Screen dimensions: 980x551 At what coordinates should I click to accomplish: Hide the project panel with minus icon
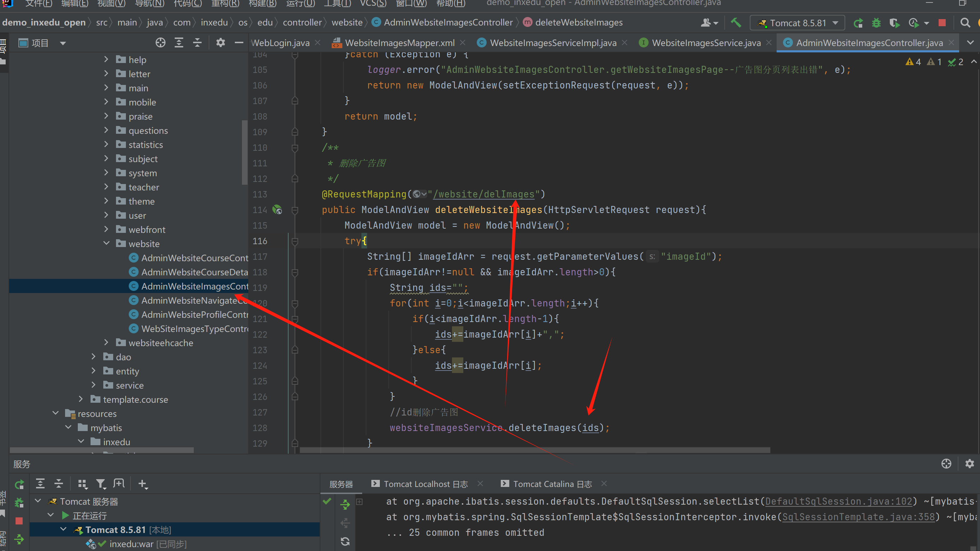pos(239,43)
